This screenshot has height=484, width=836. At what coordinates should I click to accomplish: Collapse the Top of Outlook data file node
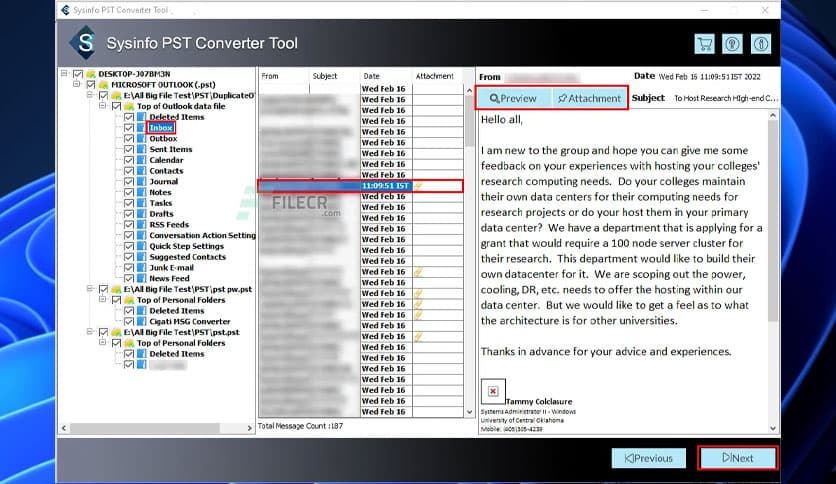point(102,106)
